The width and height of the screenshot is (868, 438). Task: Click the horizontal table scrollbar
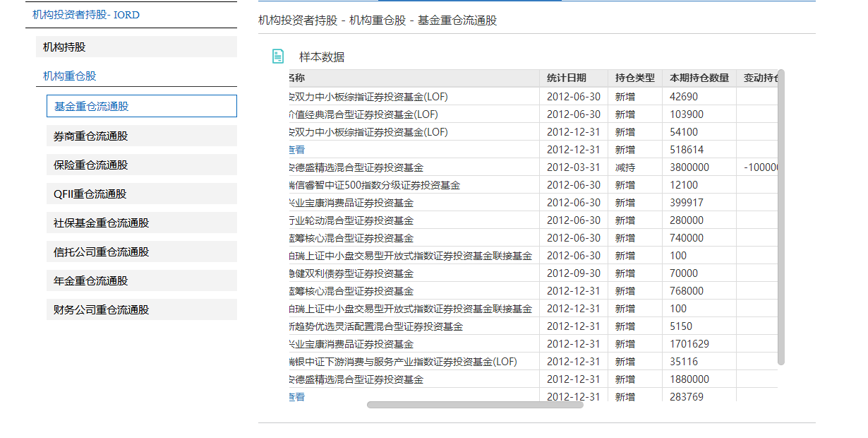pyautogui.click(x=475, y=405)
